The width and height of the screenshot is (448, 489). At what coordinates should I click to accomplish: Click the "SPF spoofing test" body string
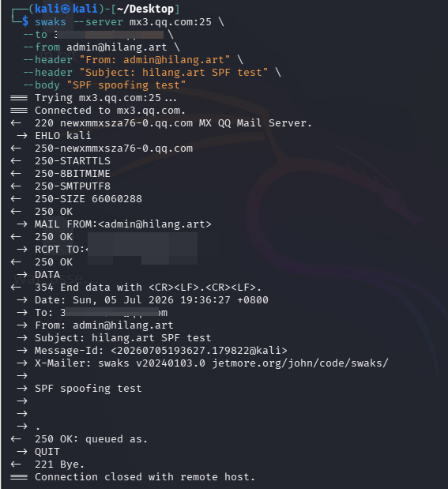point(126,85)
